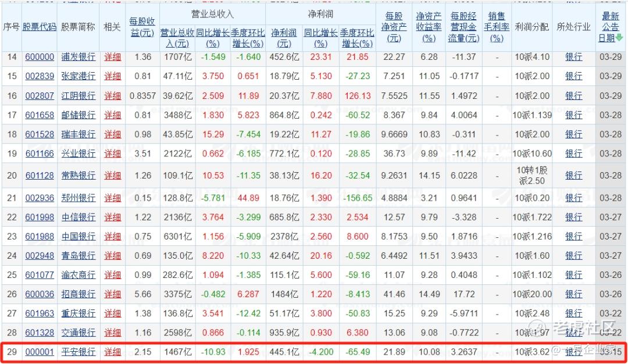The image size is (628, 364).
Task: Open 银行 industry link in 浦发银行 row
Action: (573, 57)
